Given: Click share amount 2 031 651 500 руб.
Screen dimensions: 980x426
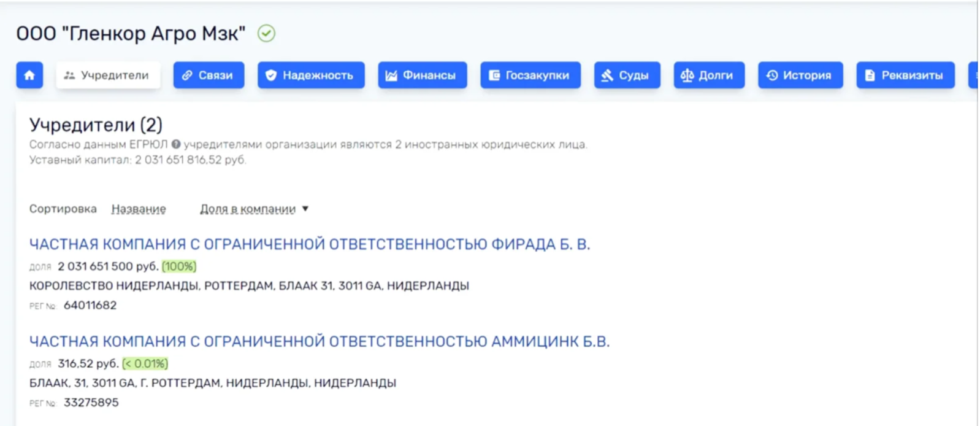Looking at the screenshot, I should coord(108,266).
